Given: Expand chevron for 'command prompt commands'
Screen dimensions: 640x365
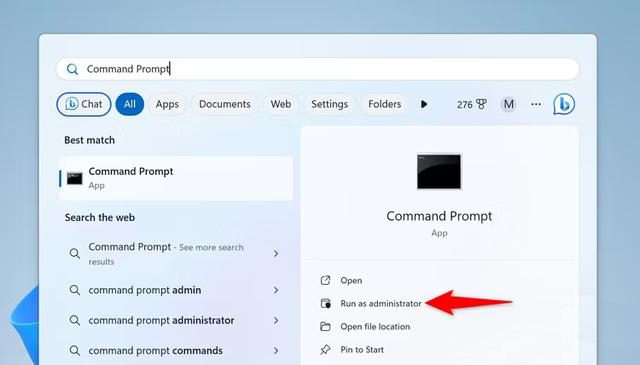Looking at the screenshot, I should (x=276, y=350).
